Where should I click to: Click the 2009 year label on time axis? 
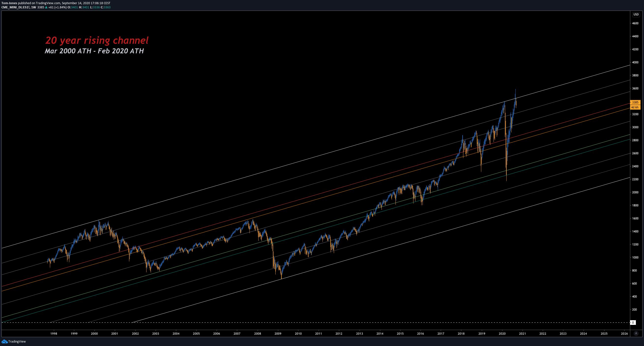click(278, 333)
